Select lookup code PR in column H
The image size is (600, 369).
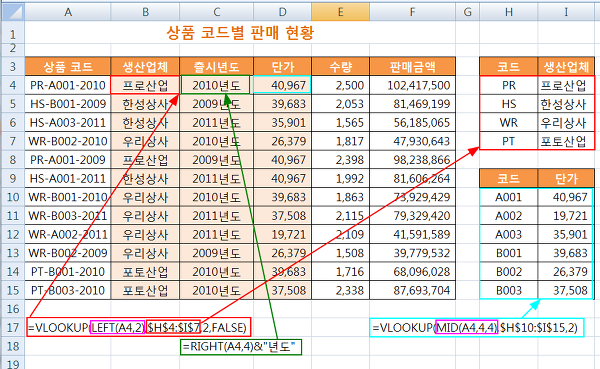coord(509,85)
